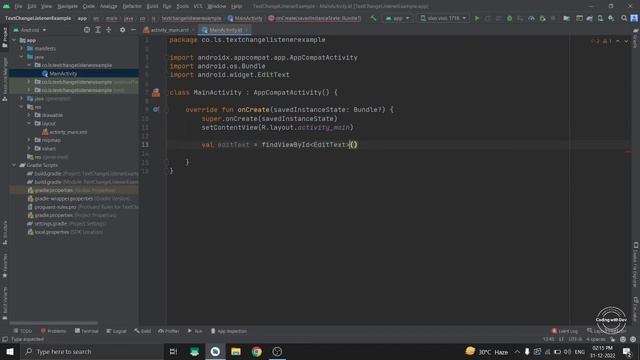Viewport: 640px width, 360px height.
Task: Open the TODO tool window
Action: click(22, 331)
